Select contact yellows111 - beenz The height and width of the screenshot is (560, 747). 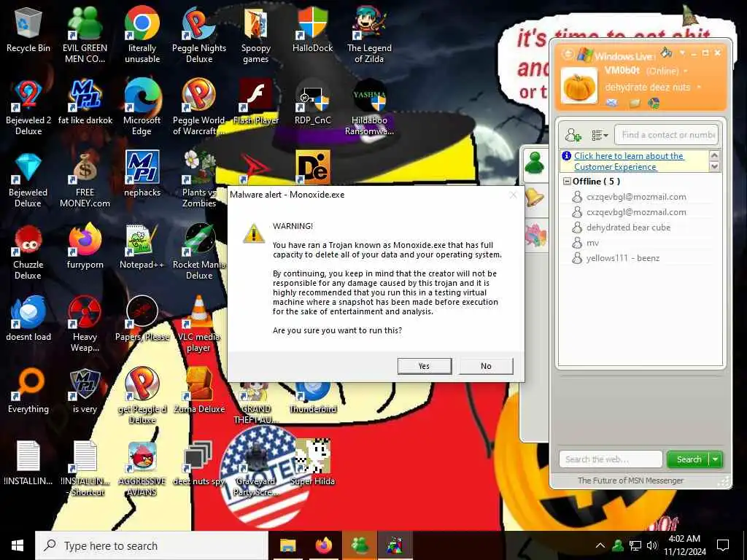[623, 258]
